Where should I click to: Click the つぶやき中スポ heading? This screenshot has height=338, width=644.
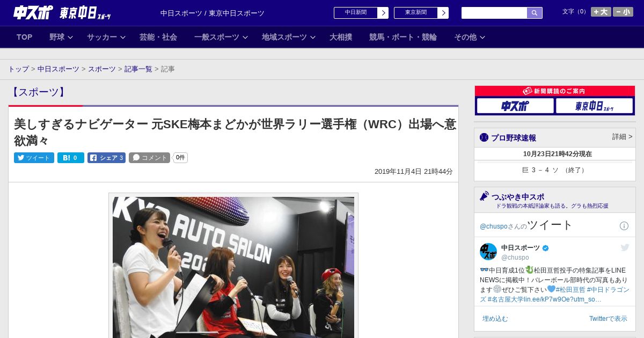tap(518, 197)
